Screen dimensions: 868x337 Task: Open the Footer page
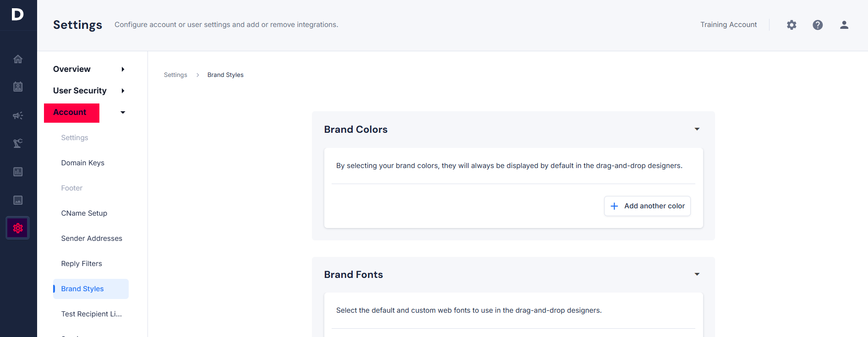pos(72,188)
